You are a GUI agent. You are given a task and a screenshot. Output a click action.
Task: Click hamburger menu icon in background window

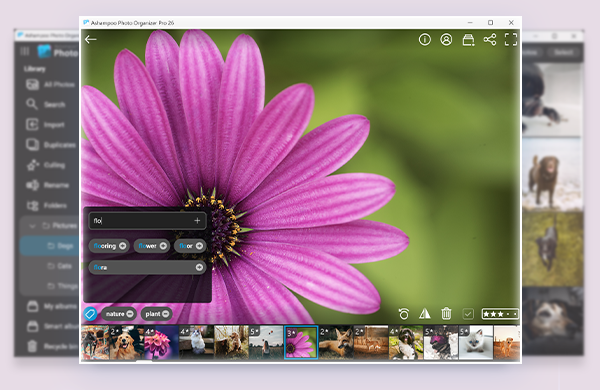coord(24,51)
